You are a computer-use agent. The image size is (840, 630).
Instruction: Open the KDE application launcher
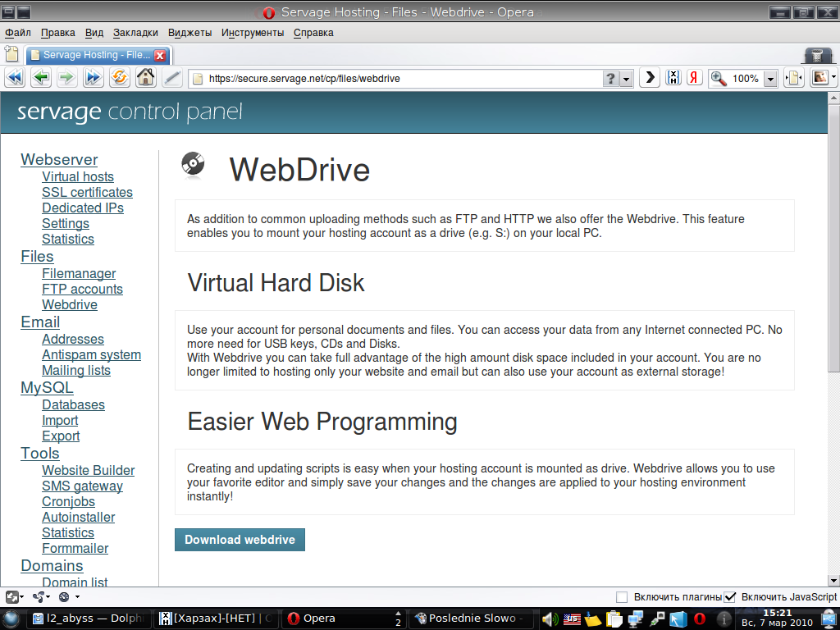coord(11,619)
